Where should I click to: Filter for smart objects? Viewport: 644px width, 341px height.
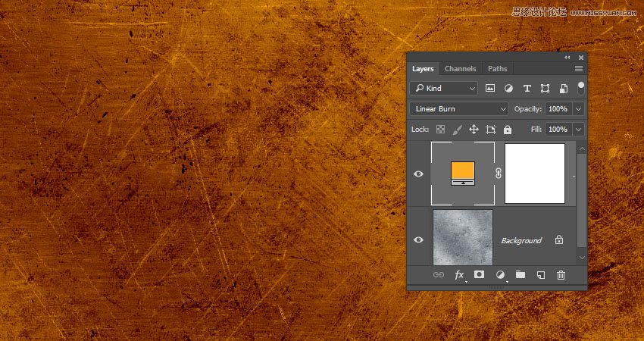point(564,89)
